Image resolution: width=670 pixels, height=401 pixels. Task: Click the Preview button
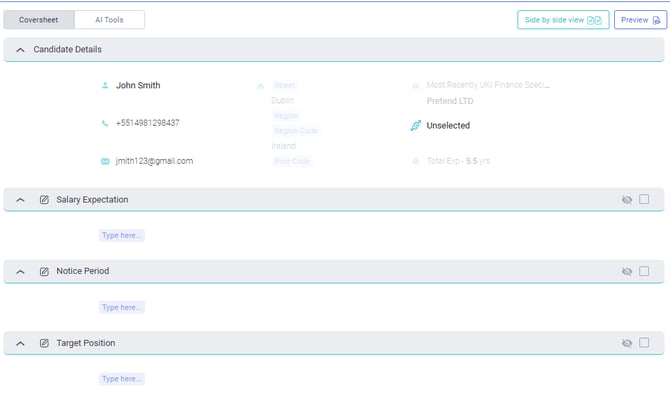coord(639,20)
